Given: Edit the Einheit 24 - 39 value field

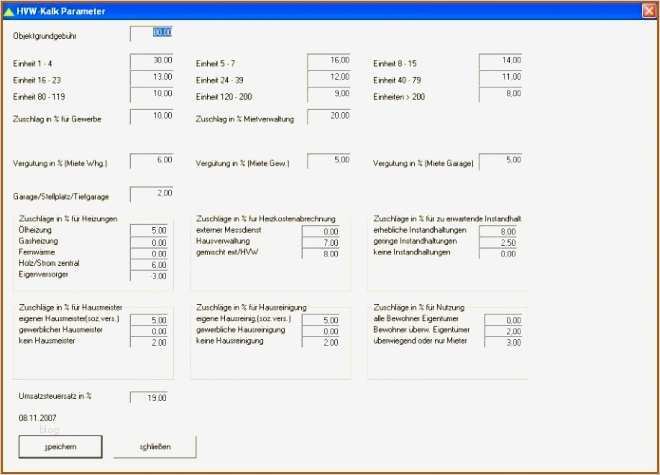Looking at the screenshot, I should coord(329,78).
